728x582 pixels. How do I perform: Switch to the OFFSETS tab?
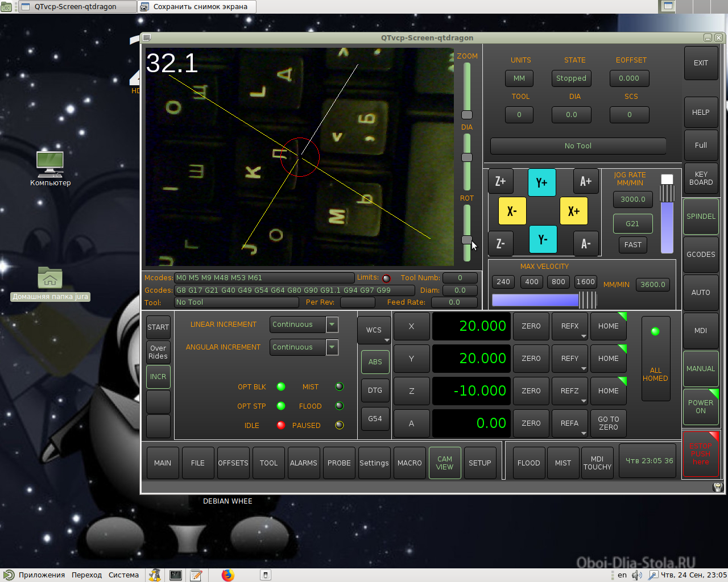coord(233,463)
